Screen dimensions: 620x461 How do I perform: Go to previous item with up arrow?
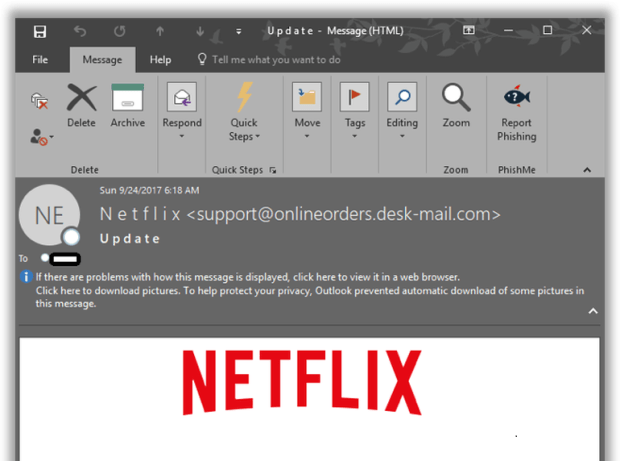click(x=160, y=31)
